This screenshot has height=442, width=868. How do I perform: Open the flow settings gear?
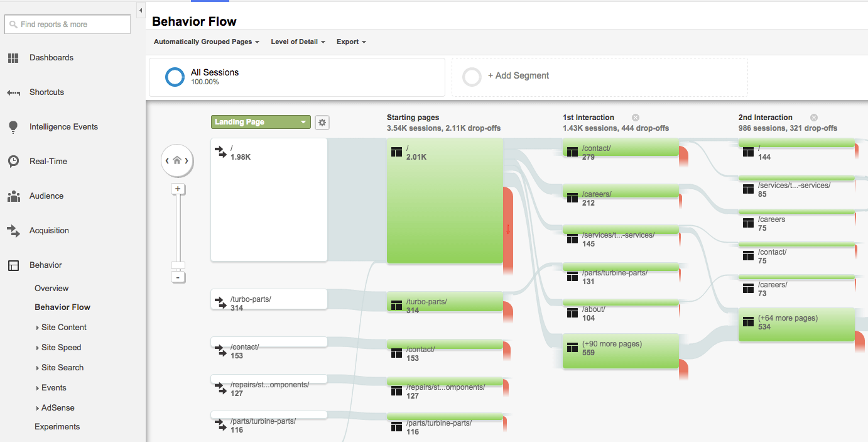322,122
